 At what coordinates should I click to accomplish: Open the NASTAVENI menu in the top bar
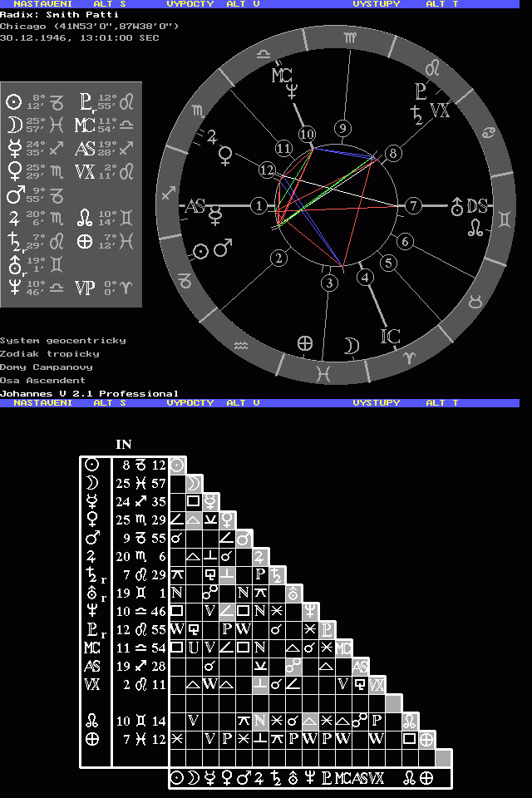tap(42, 4)
